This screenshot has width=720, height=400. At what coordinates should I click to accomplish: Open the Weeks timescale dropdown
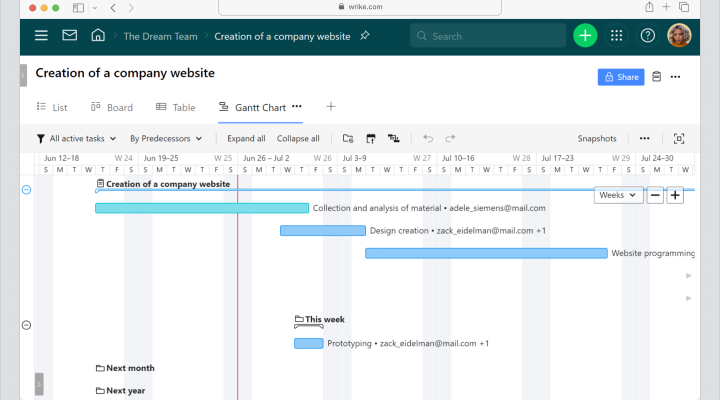618,196
